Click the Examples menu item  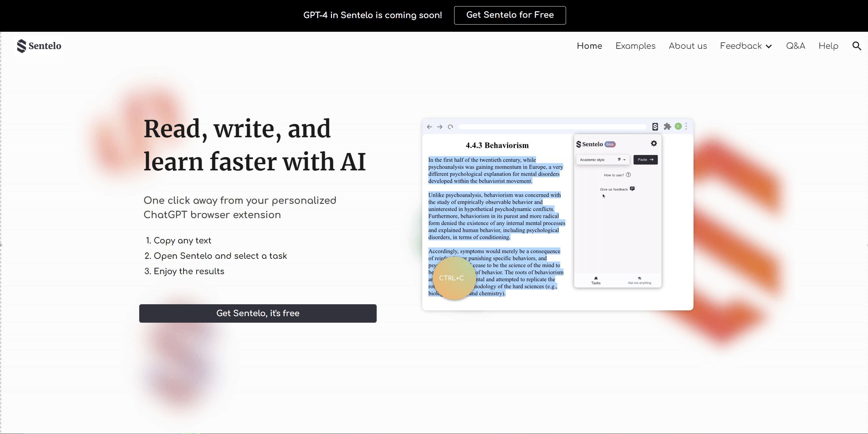coord(636,46)
